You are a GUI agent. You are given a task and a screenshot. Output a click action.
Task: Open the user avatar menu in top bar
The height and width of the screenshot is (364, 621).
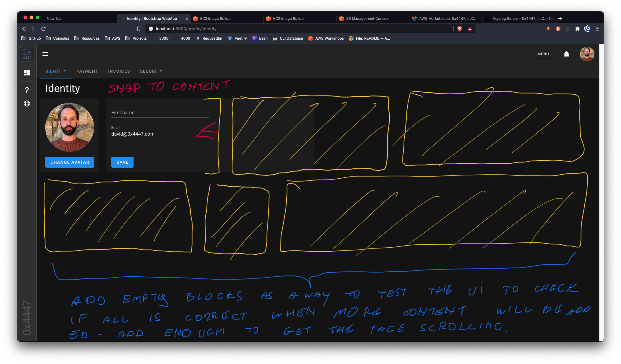coord(587,54)
